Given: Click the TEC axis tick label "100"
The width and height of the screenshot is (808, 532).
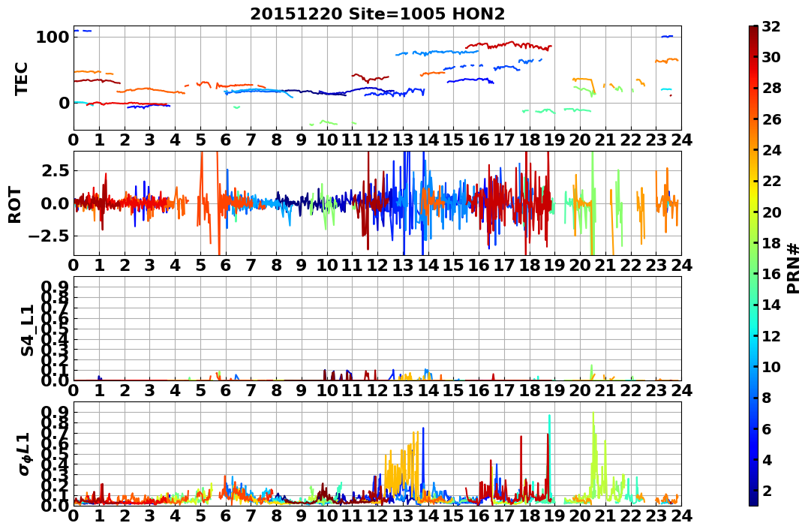Looking at the screenshot, I should tap(53, 37).
